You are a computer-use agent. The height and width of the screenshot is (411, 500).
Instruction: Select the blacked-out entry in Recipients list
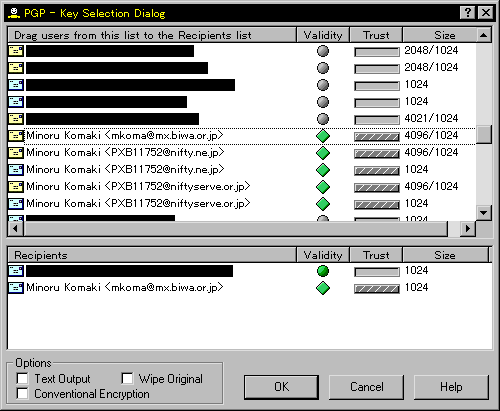129,271
